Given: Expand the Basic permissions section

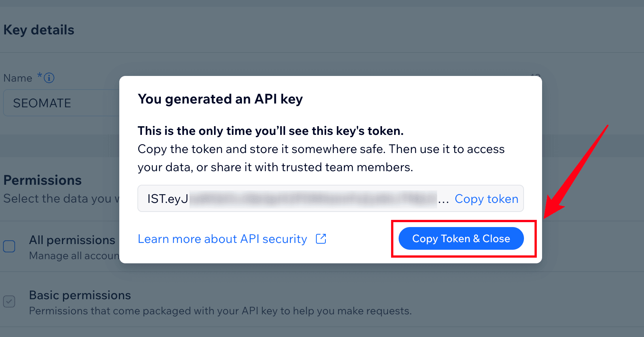Looking at the screenshot, I should (80, 295).
